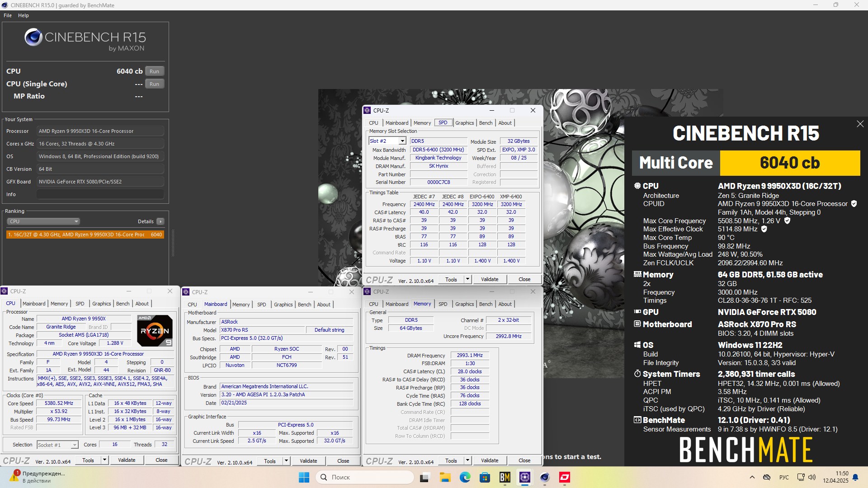Select the 16C/32T ranking result row
868x488 pixels.
85,235
